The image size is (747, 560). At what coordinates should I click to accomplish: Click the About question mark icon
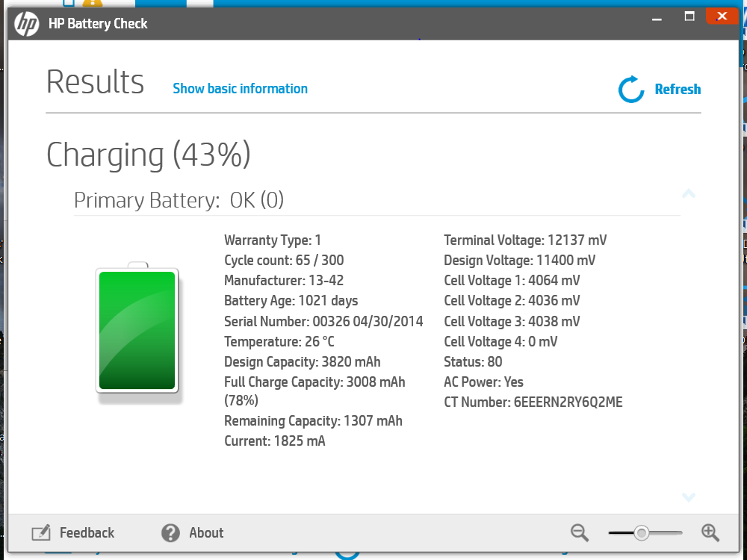[x=170, y=533]
